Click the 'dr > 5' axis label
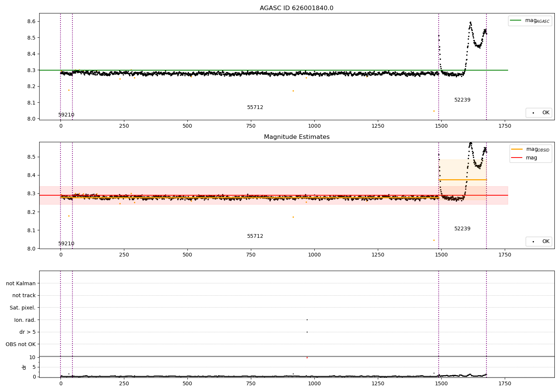 click(x=28, y=332)
